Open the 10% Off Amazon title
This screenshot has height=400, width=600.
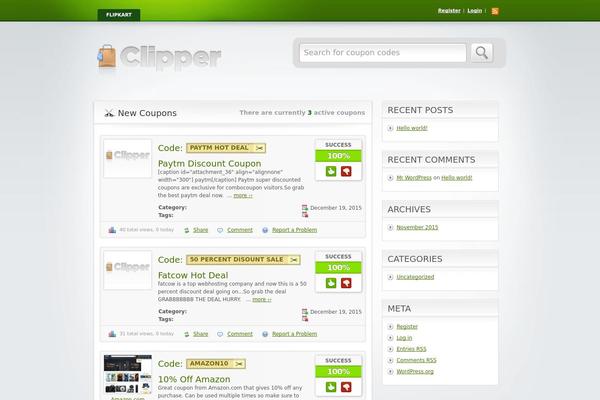coord(194,379)
